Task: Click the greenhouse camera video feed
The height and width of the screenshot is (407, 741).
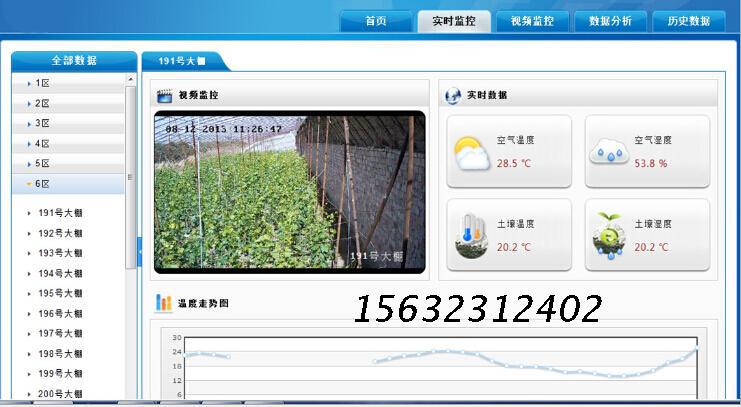Action: [290, 192]
